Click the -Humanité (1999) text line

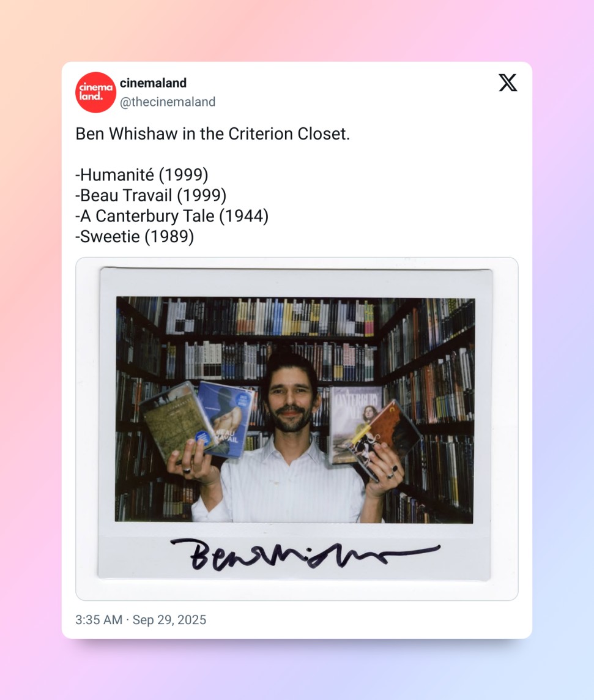click(142, 175)
